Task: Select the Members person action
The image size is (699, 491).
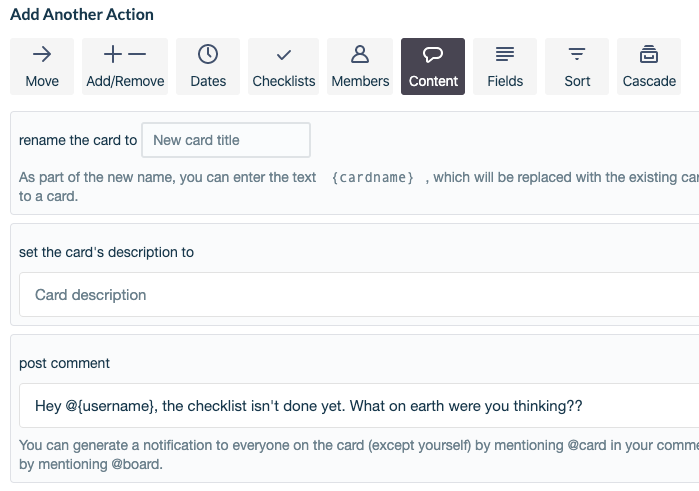Action: pos(360,66)
